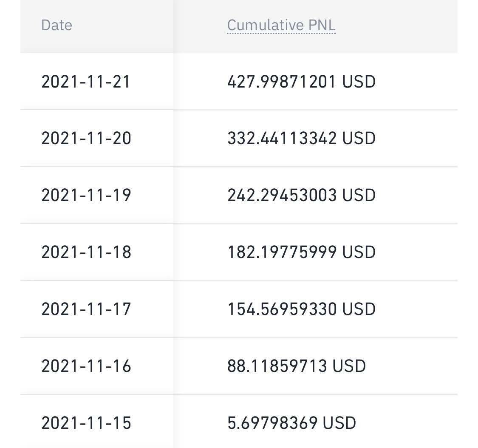Click the PNL value 88.11859713 USD
This screenshot has height=448, width=478.
coord(296,366)
